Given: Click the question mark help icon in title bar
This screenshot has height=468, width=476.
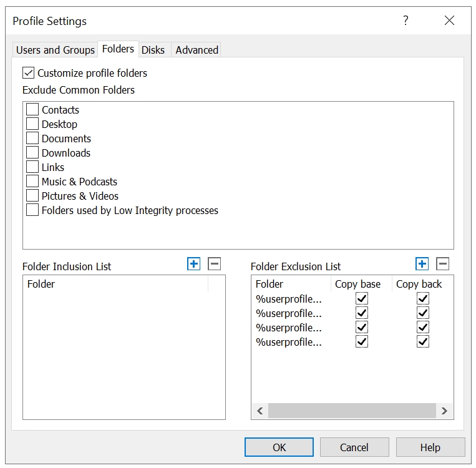Looking at the screenshot, I should 406,21.
